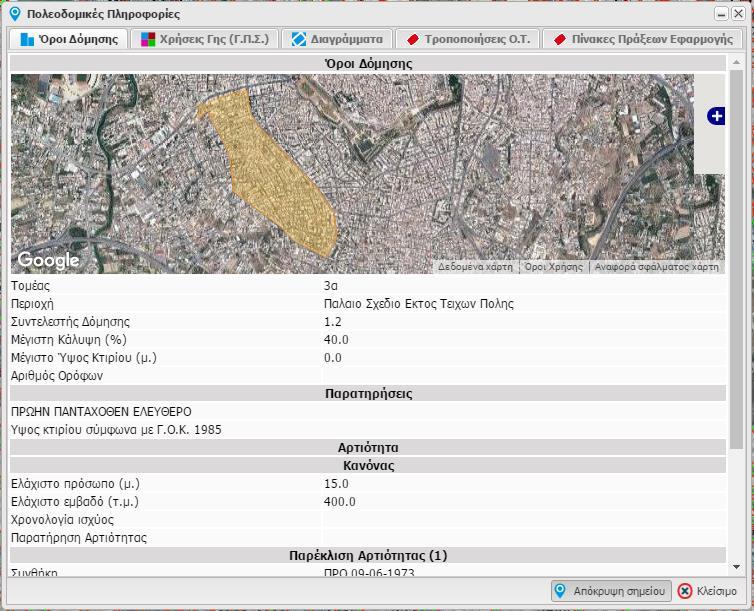Image resolution: width=754 pixels, height=611 pixels.
Task: Click value Παλαιο Σχεδιο Εκτος Τειχων Πολης
Action: (419, 304)
